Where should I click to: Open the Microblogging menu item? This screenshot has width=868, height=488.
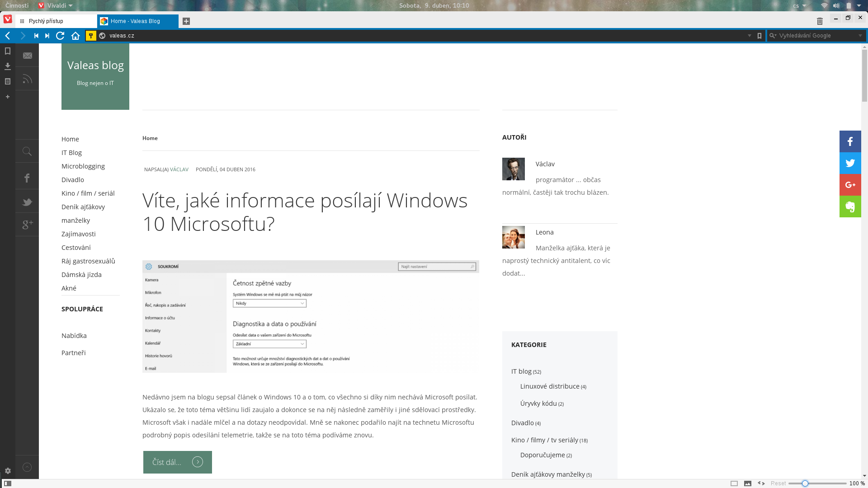click(83, 166)
